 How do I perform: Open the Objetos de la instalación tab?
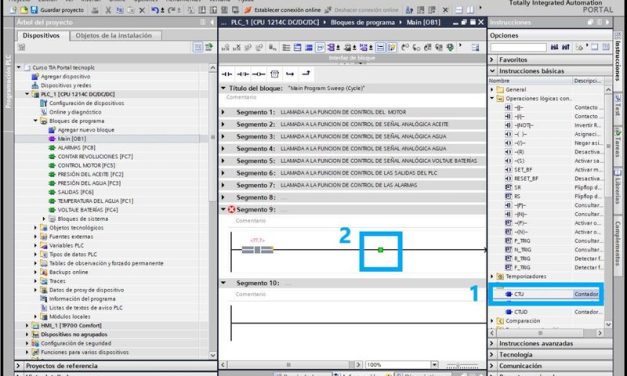click(114, 36)
